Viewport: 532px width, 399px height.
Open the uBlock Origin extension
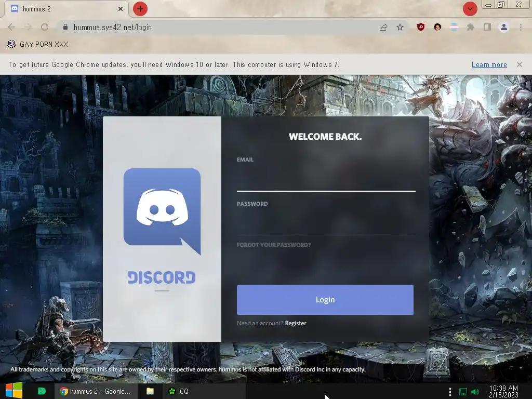[x=421, y=27]
